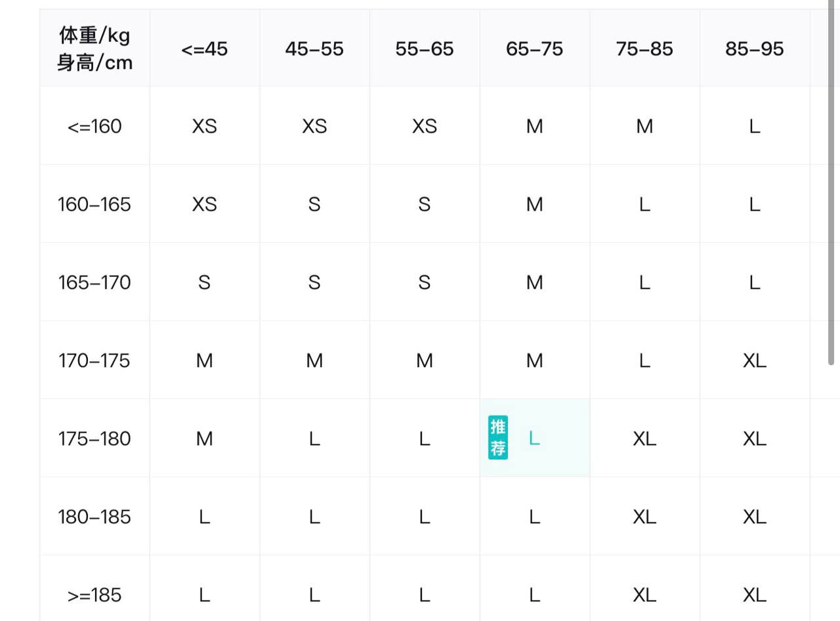840x621 pixels.
Task: Click the teal 推荐 recommendation badge
Action: (498, 438)
